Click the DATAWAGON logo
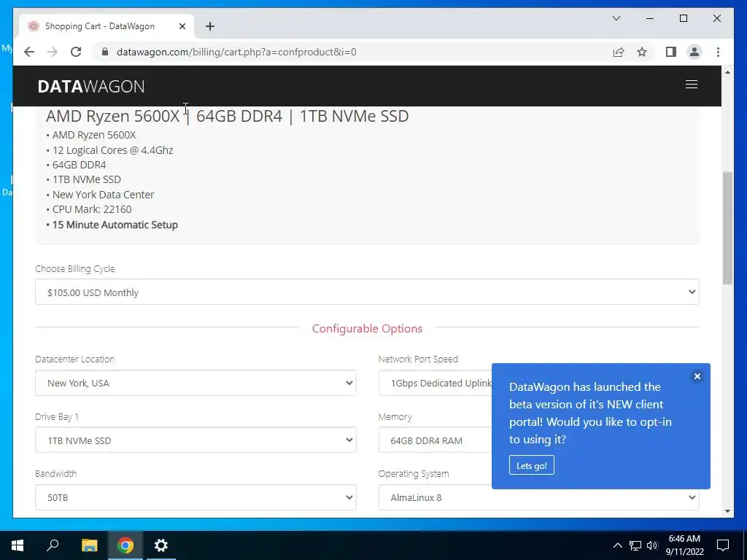The height and width of the screenshot is (560, 747). (91, 86)
